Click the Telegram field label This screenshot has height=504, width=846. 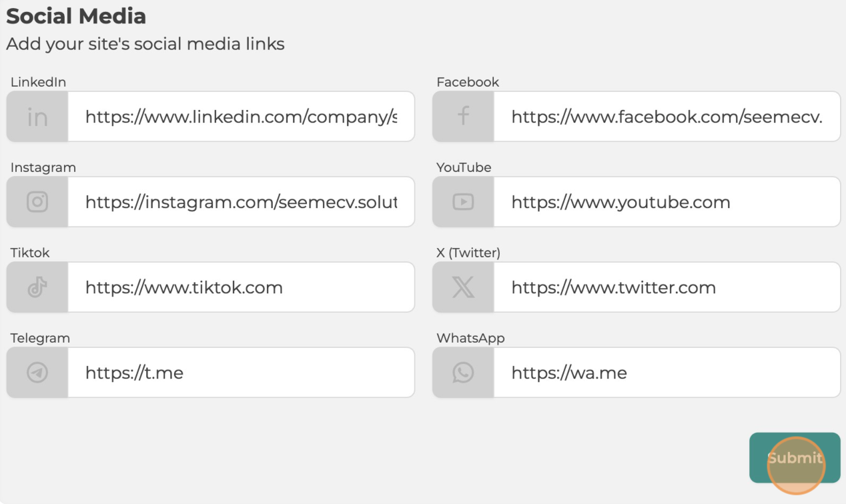click(40, 338)
